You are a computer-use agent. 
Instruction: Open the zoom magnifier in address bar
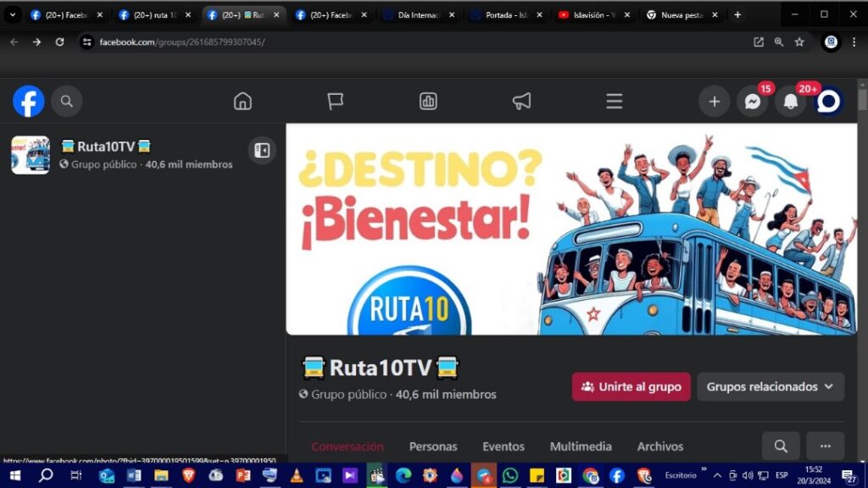(x=779, y=42)
